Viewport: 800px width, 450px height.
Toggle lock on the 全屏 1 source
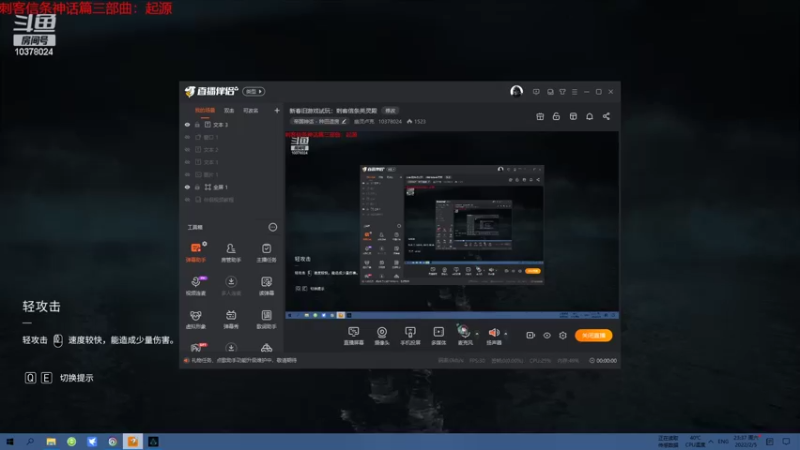pos(197,187)
